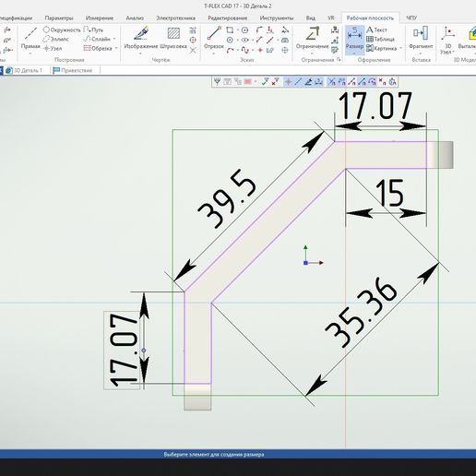
Task: Choose the Окружность circle tool
Action: pyautogui.click(x=62, y=30)
